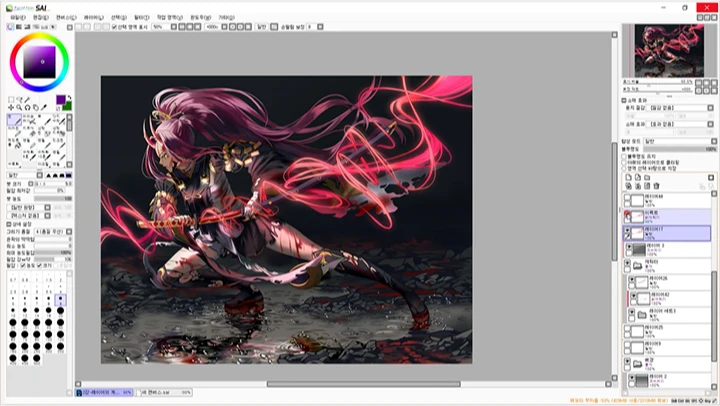Screen dimensions: 720x406
Task: Hide the 레이어 3 gradient layer
Action: [629, 247]
